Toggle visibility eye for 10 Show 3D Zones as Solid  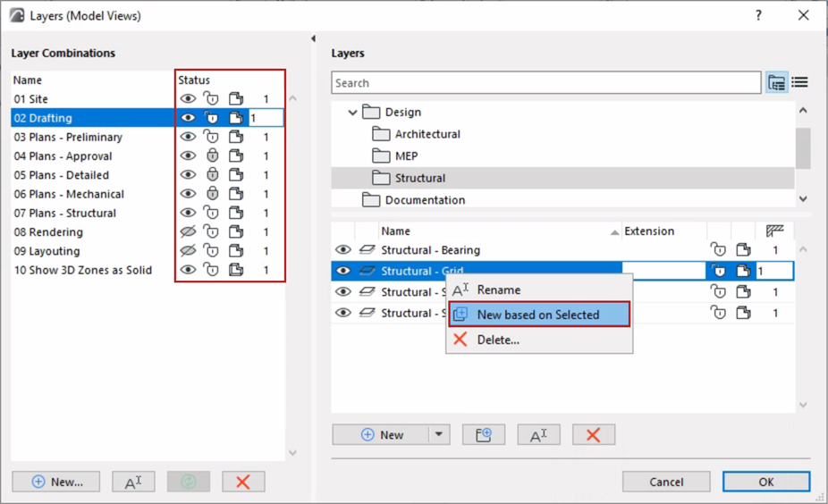tap(188, 270)
